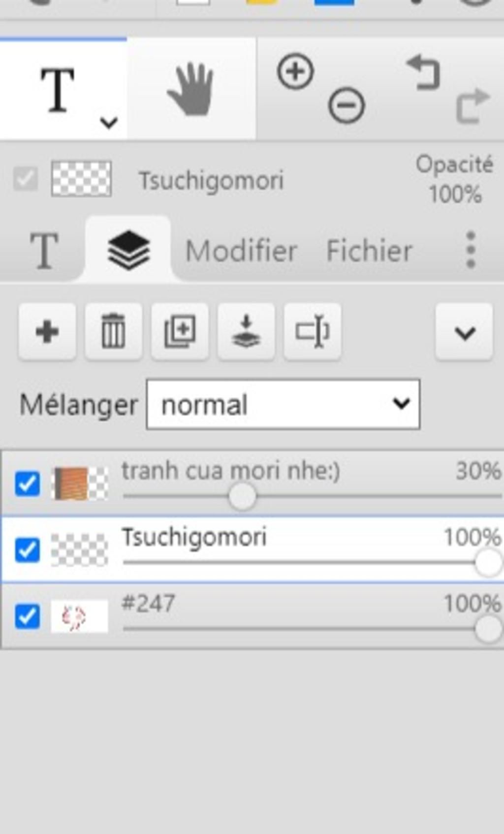
Task: Open the Fichier tab
Action: [369, 251]
